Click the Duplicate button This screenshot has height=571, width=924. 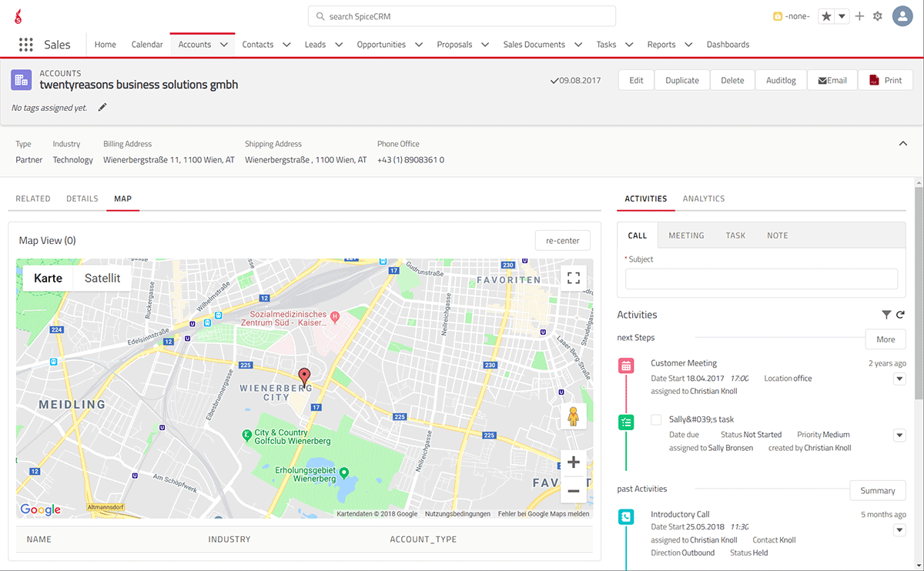[682, 80]
